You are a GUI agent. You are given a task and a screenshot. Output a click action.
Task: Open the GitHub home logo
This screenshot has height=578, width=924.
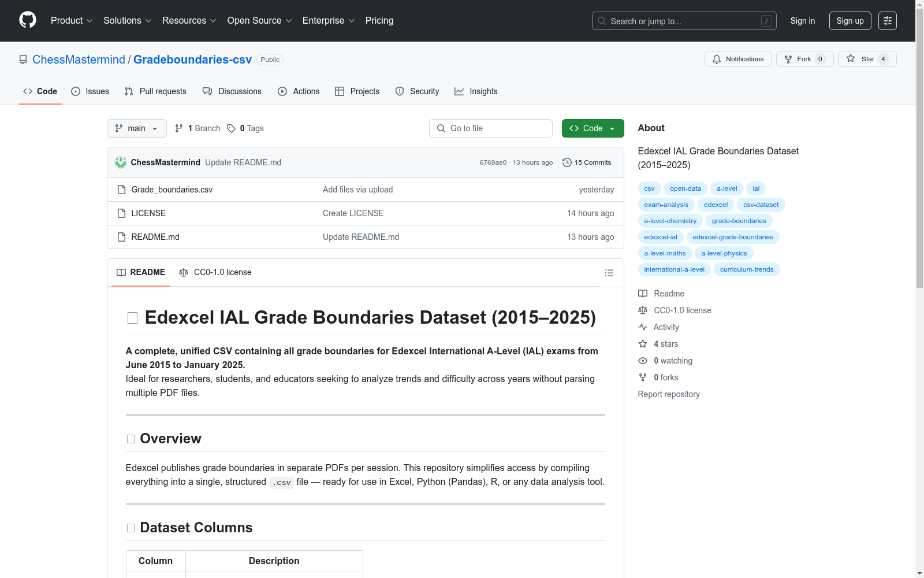[x=28, y=20]
